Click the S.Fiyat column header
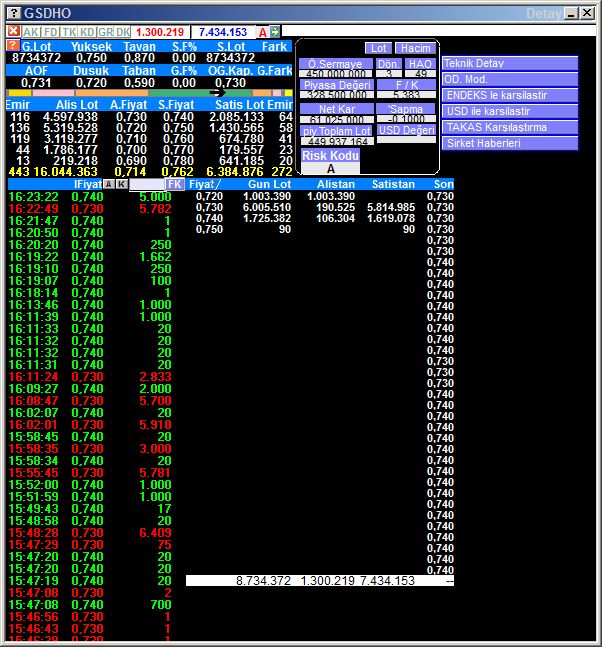Viewport: 602px width, 647px height. 176,105
